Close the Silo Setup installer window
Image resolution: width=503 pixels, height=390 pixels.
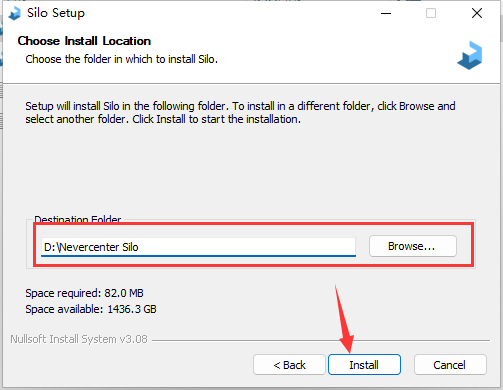[477, 13]
